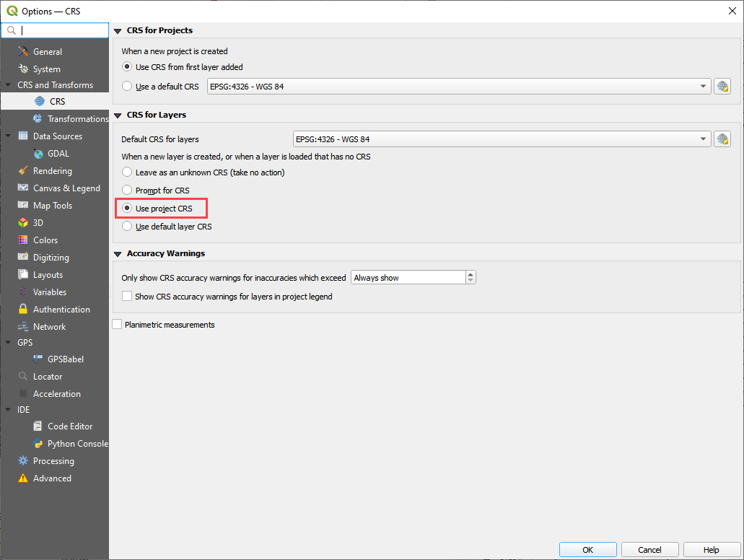Collapse the CRS for Projects section
The image size is (744, 560).
coord(118,31)
